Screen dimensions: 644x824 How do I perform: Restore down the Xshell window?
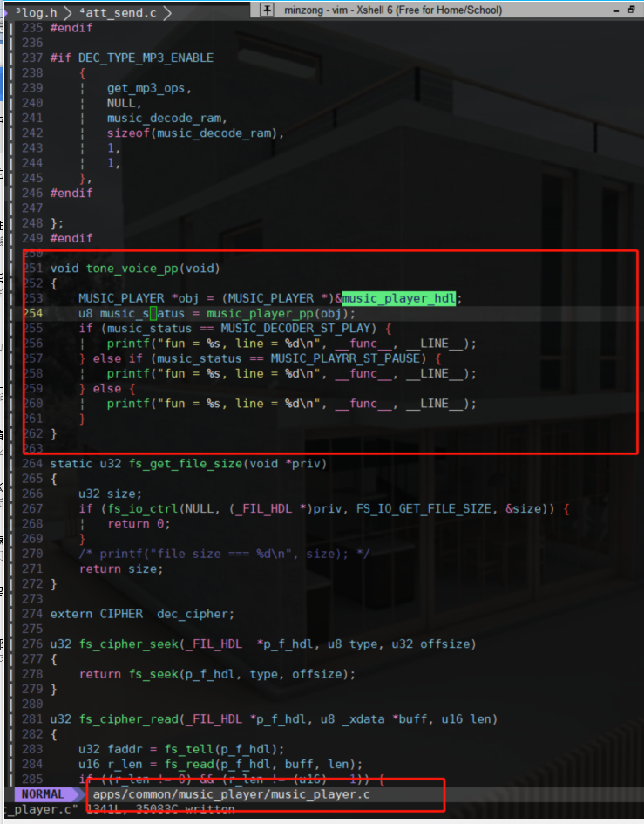point(632,10)
